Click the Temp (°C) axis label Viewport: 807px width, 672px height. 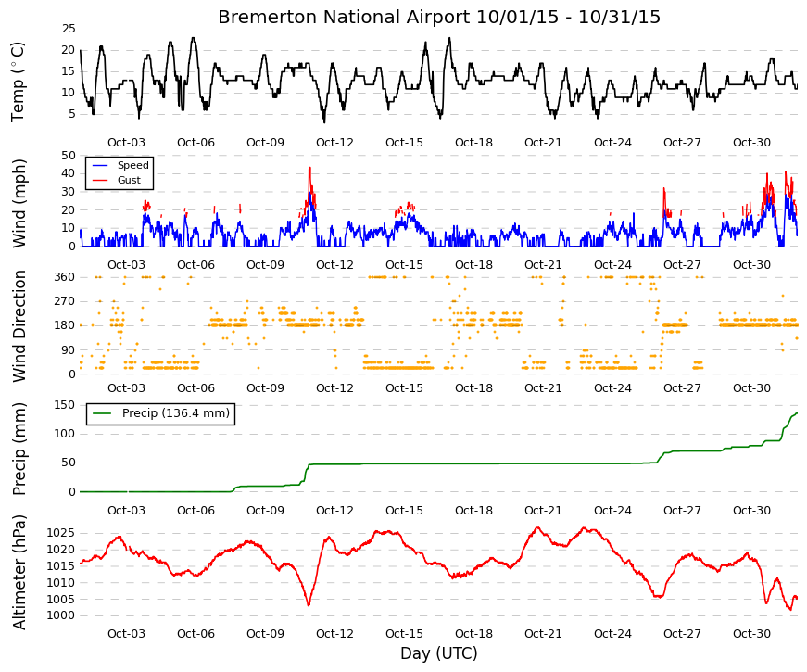(x=18, y=82)
